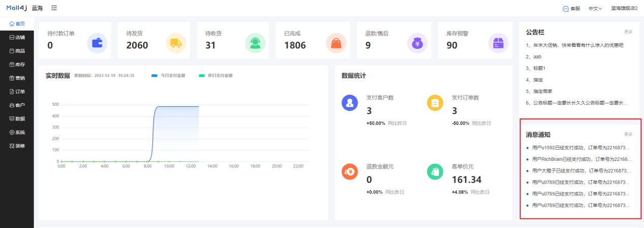Screen dimensions: 644x228
Task: Open announcement 5、指定商家
Action: [x=539, y=92]
